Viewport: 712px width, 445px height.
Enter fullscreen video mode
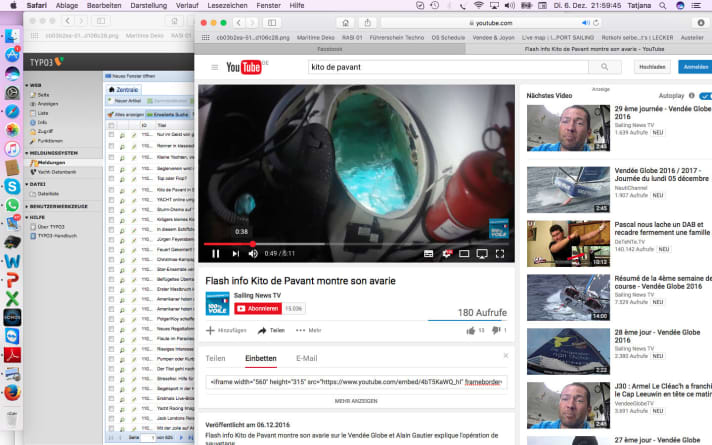500,254
